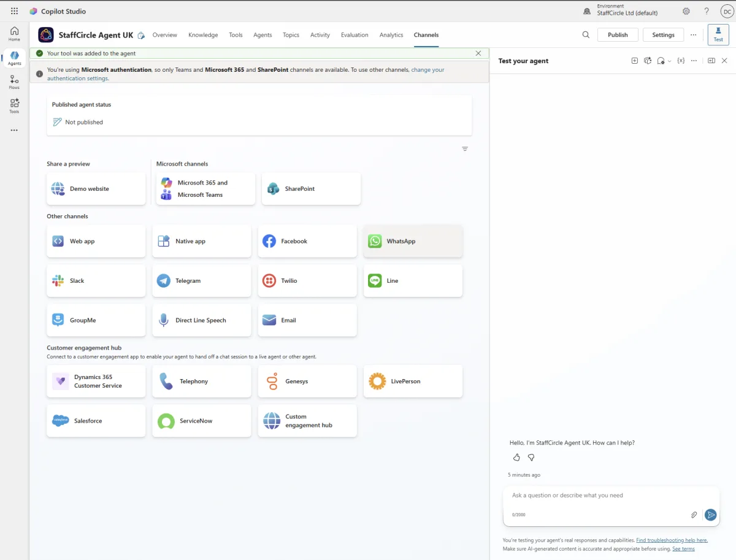
Task: Select the Direct Line Speech channel
Action: tap(202, 320)
